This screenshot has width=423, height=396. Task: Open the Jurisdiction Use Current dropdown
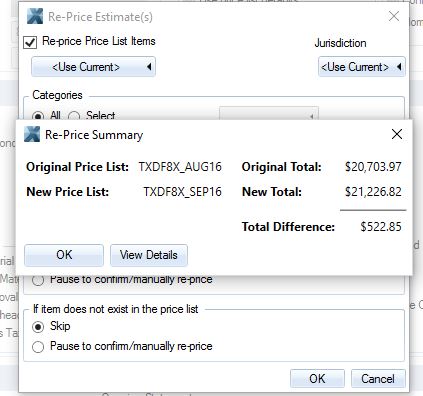(362, 67)
